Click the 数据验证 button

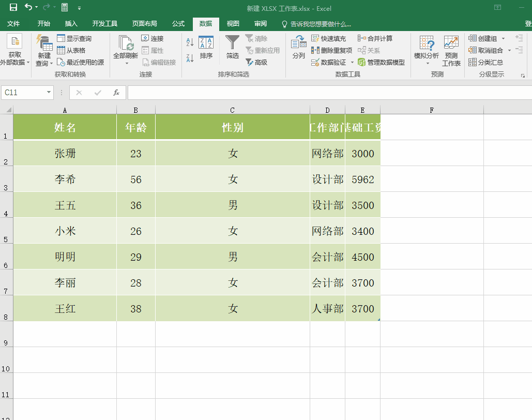tap(328, 62)
